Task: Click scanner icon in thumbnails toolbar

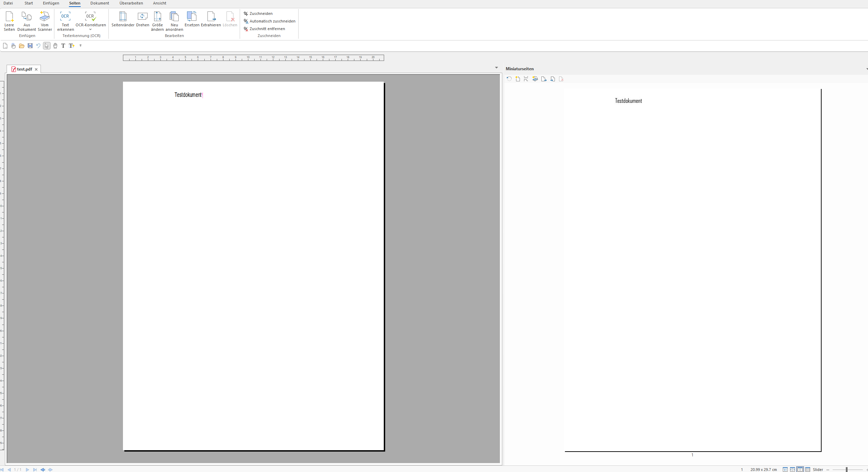Action: pyautogui.click(x=535, y=79)
